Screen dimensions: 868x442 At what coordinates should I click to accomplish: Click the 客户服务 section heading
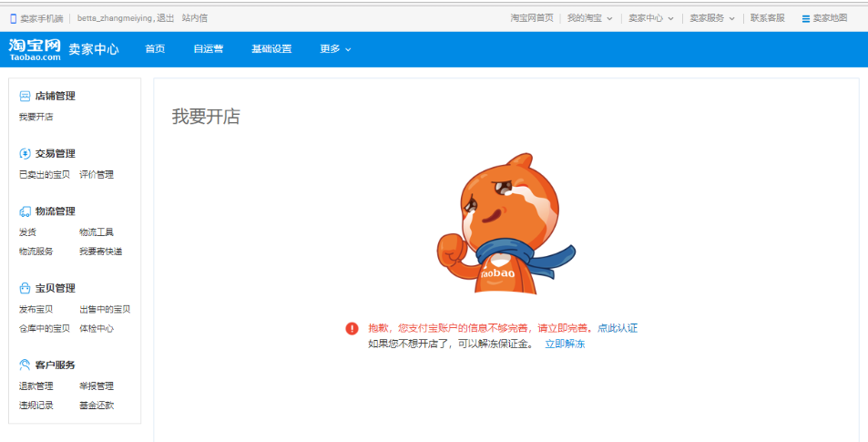[56, 365]
